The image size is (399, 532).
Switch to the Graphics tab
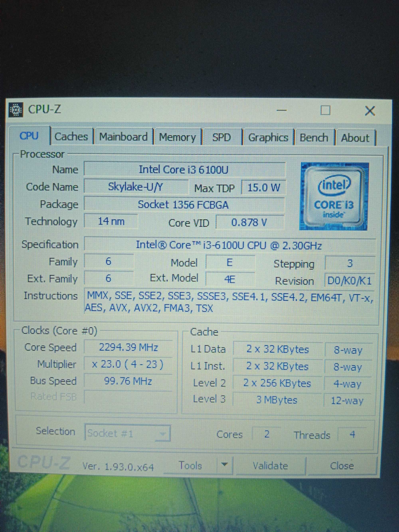pyautogui.click(x=268, y=138)
